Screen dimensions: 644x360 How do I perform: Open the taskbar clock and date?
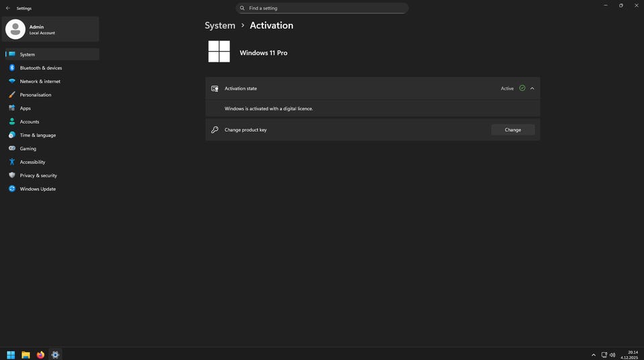coord(629,355)
